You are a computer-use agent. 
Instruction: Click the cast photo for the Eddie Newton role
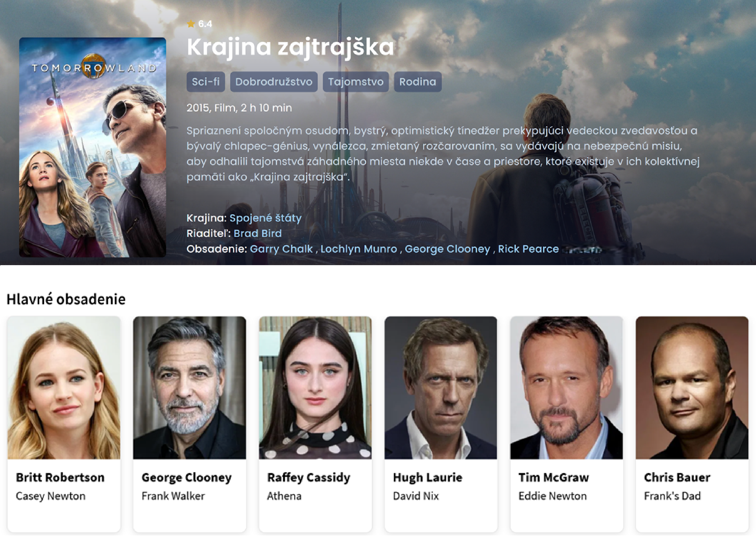[x=566, y=387]
